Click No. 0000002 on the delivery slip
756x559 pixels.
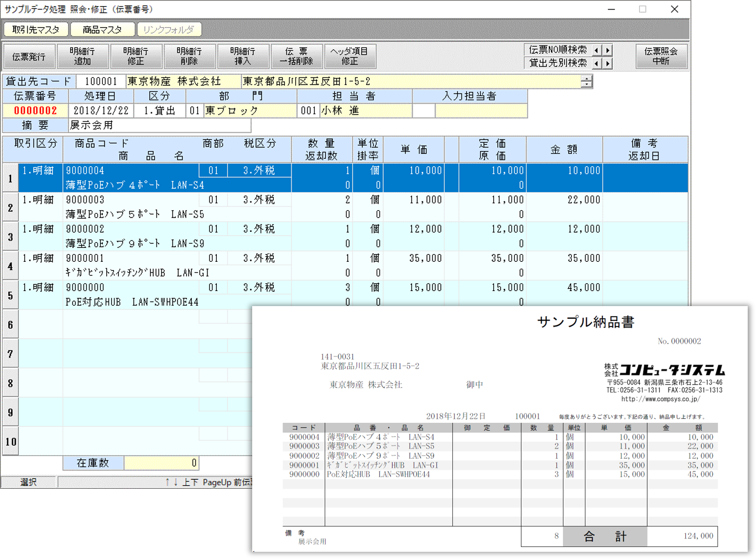coord(679,341)
